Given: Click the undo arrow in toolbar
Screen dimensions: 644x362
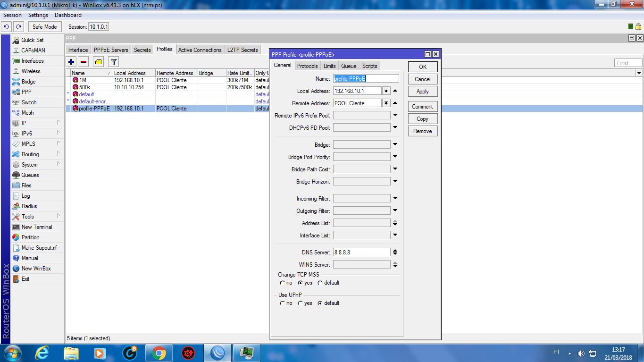Looking at the screenshot, I should tap(7, 27).
